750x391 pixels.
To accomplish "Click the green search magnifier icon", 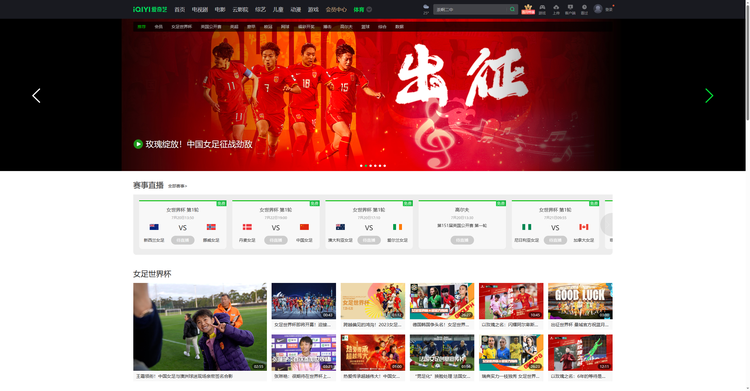I will click(512, 9).
